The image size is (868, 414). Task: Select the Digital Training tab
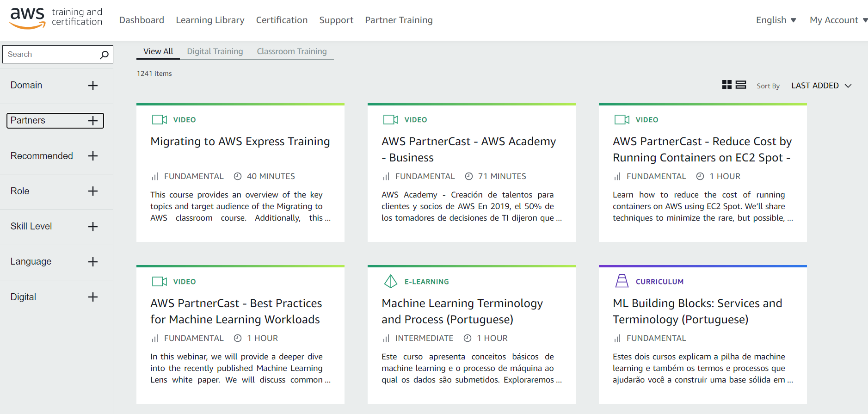coord(215,51)
